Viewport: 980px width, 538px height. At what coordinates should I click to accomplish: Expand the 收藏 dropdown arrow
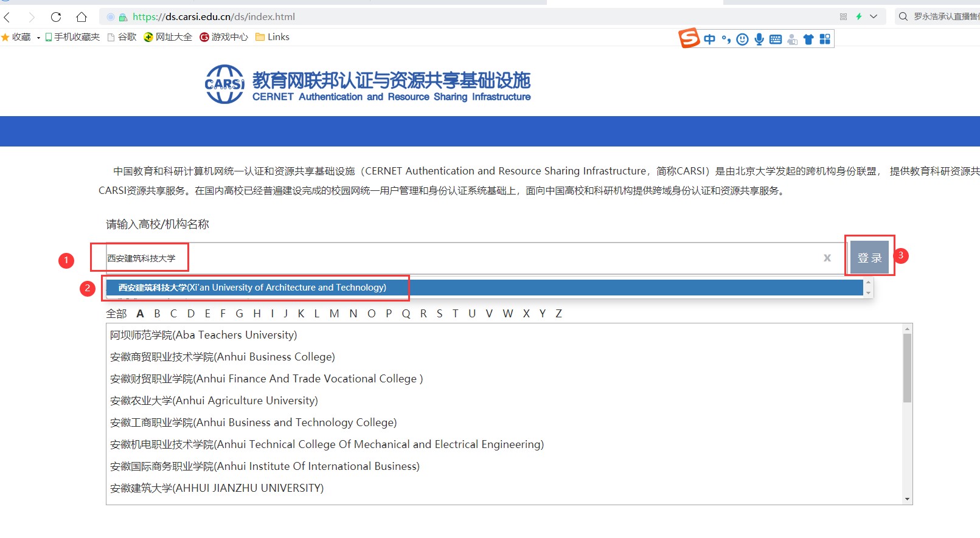(x=38, y=38)
